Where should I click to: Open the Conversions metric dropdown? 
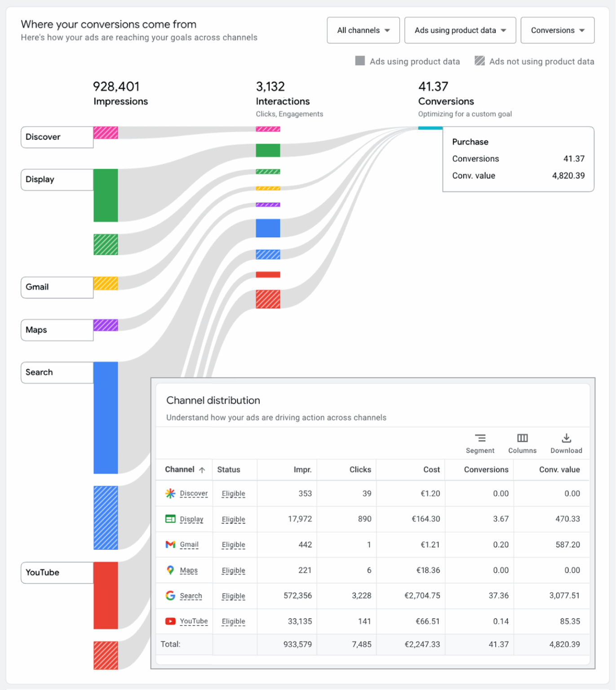[557, 30]
